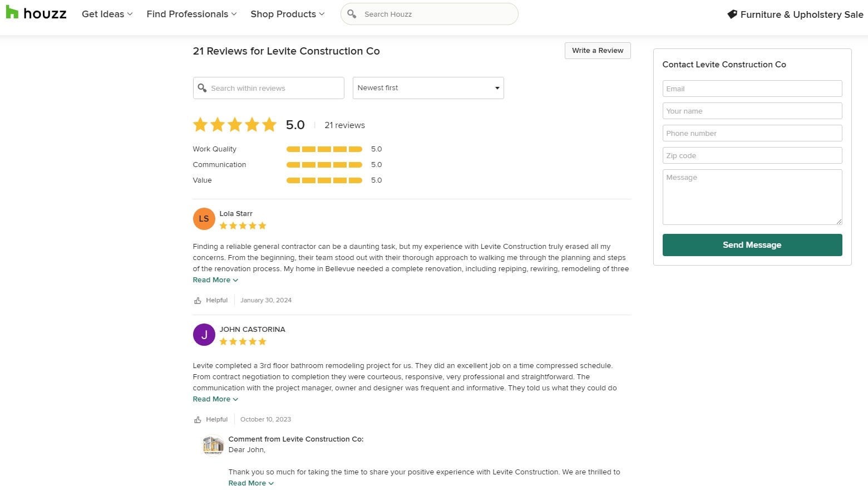Click the Phone number field
The height and width of the screenshot is (490, 868).
click(x=752, y=133)
